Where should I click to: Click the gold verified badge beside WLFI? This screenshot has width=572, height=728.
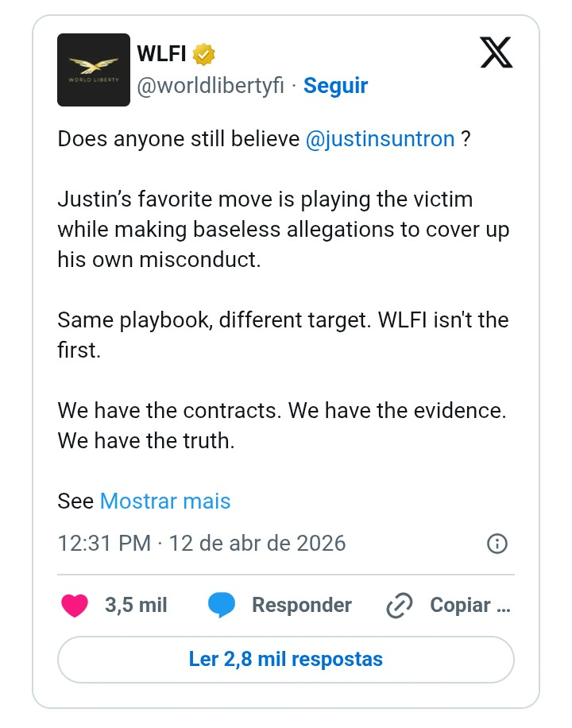204,54
